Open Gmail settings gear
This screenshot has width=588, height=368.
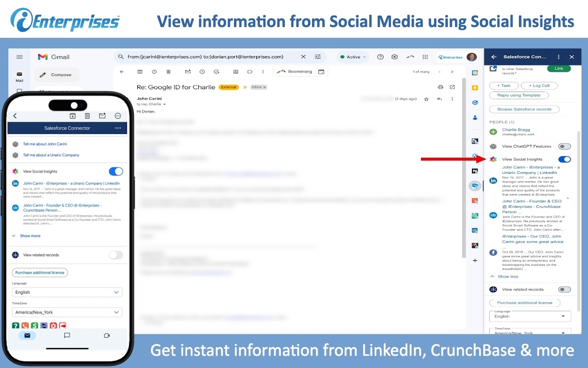(x=394, y=57)
